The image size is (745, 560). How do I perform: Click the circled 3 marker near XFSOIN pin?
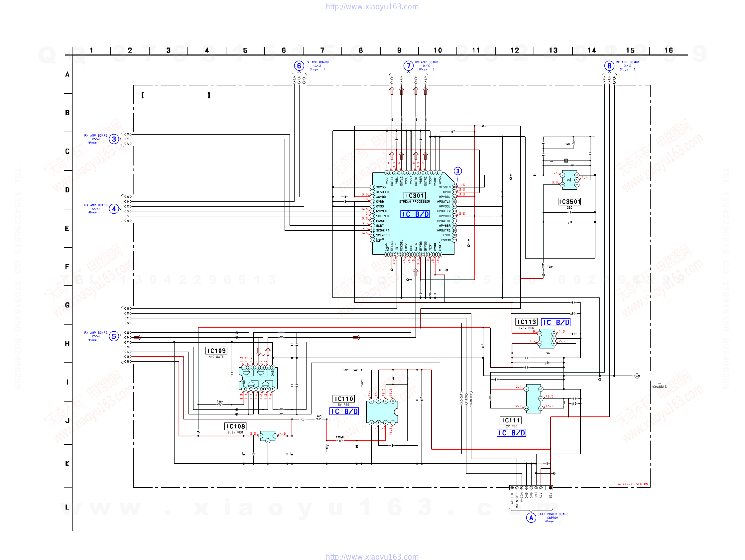point(458,171)
